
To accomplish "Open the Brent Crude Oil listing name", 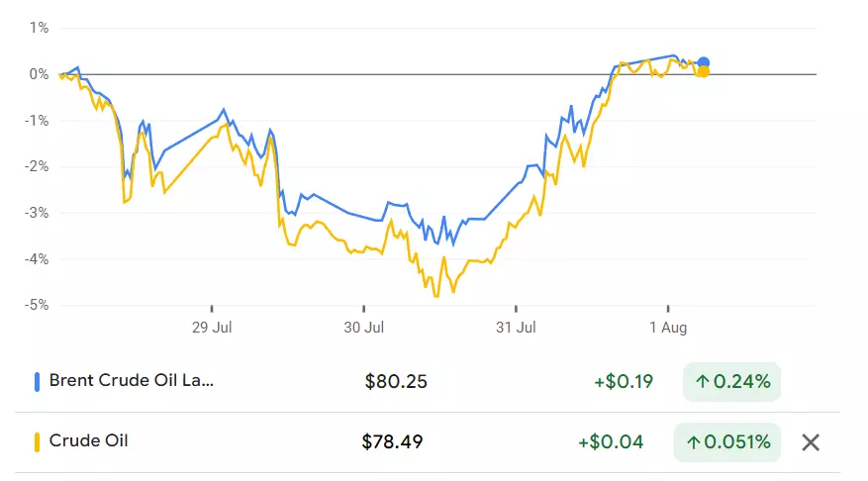I will [131, 381].
